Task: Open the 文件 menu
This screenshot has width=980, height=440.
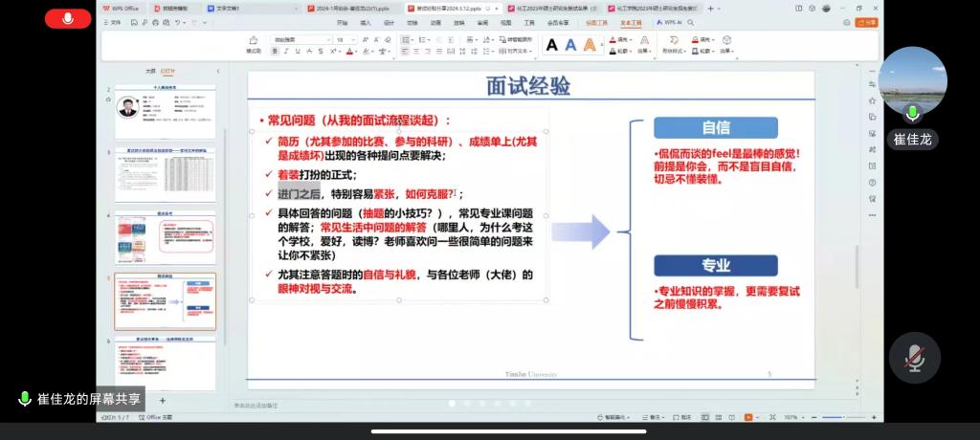Action: (114, 21)
